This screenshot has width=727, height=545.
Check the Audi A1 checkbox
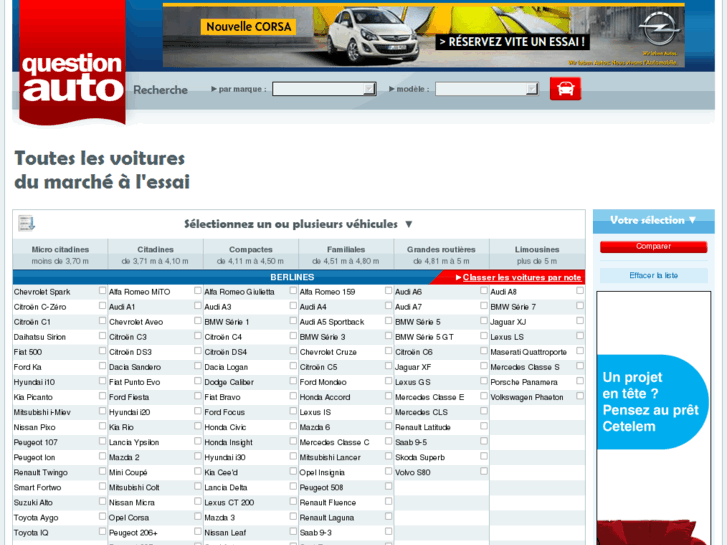pos(198,306)
